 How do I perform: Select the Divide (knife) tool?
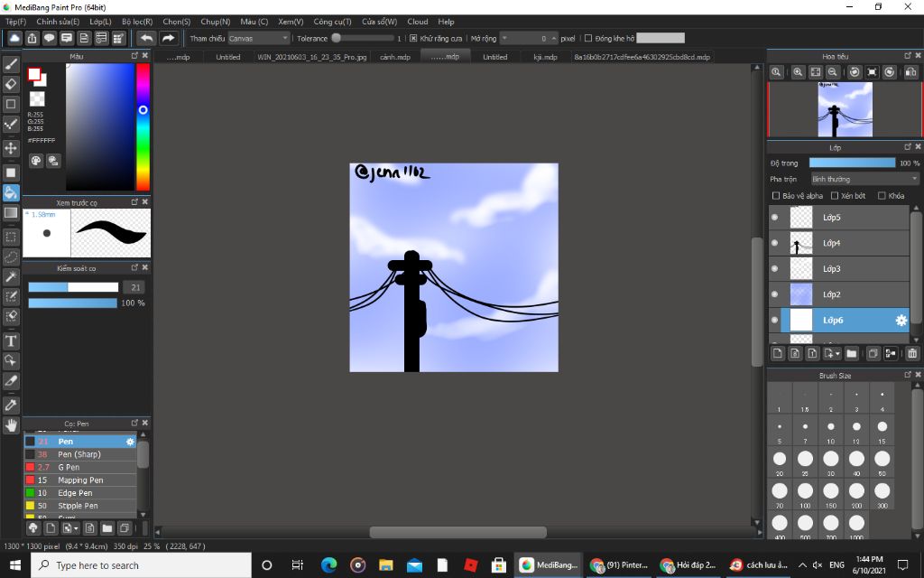point(11,381)
